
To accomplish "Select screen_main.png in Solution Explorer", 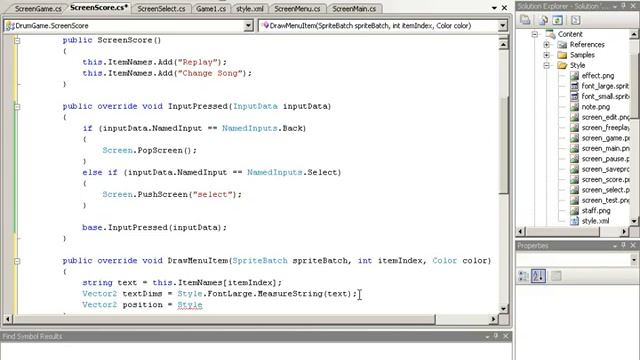I will (x=605, y=149).
